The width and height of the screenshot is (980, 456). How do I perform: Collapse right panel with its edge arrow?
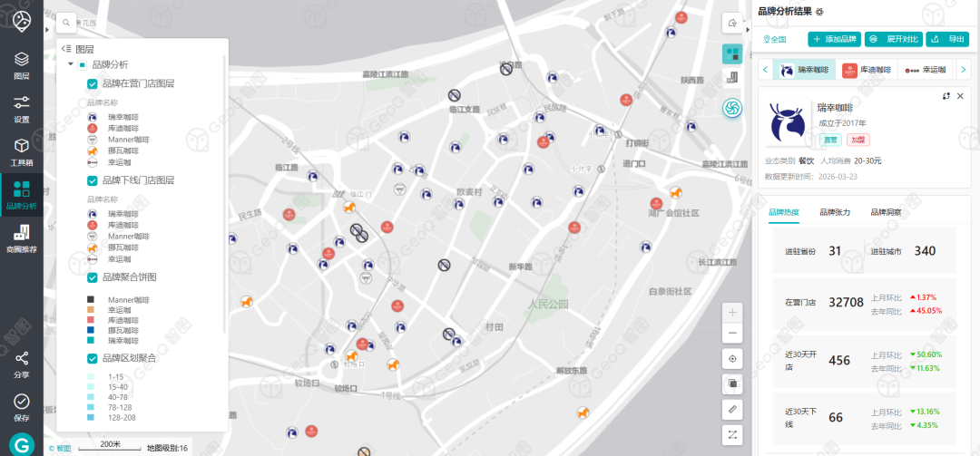(748, 29)
